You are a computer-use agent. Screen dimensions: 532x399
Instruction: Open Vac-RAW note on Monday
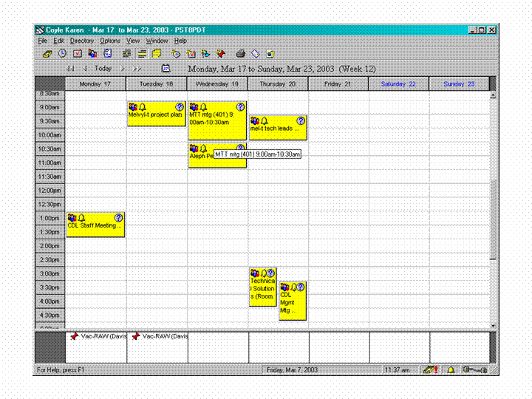96,336
